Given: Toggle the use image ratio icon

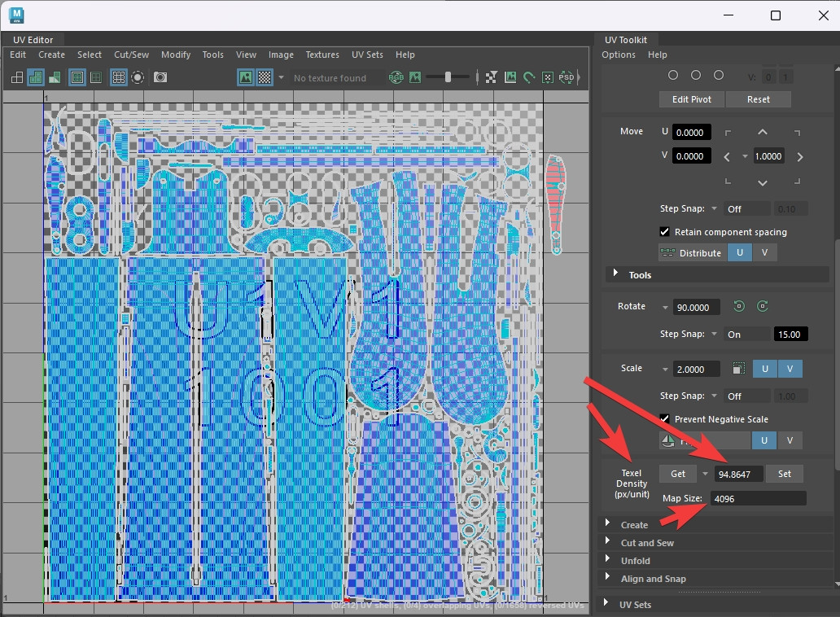Looking at the screenshot, I should pos(510,77).
